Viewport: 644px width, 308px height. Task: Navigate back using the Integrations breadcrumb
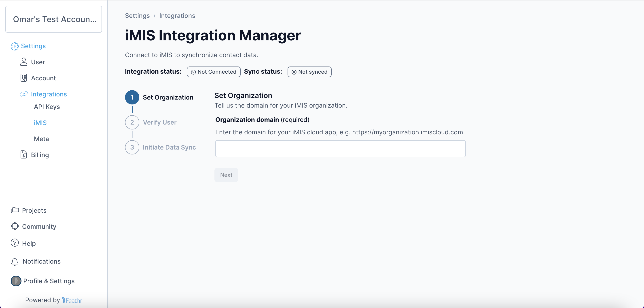tap(177, 15)
